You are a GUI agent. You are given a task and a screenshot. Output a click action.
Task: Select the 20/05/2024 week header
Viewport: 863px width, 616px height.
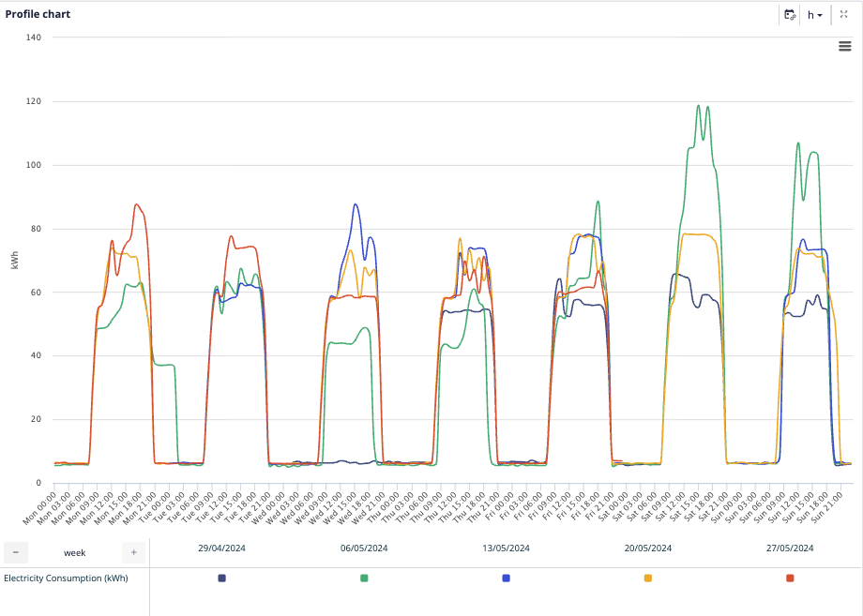648,548
